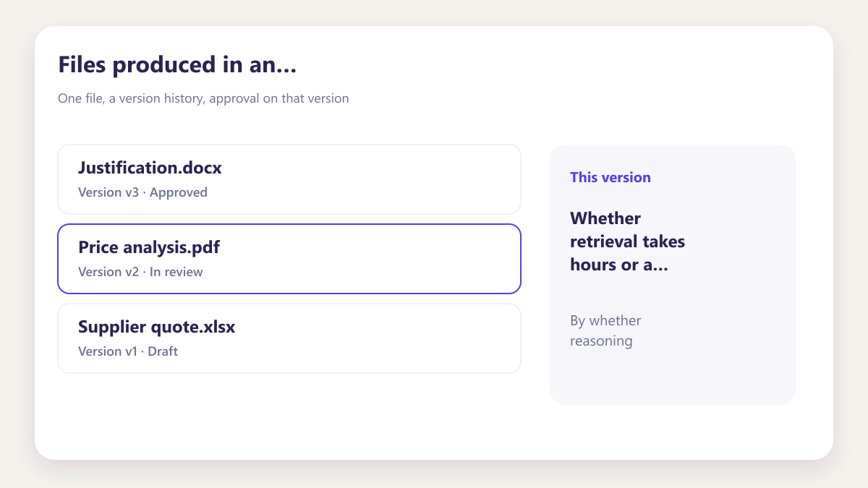This screenshot has height=488, width=868.
Task: Click the word 'retrieval' in the side panel
Action: click(602, 241)
